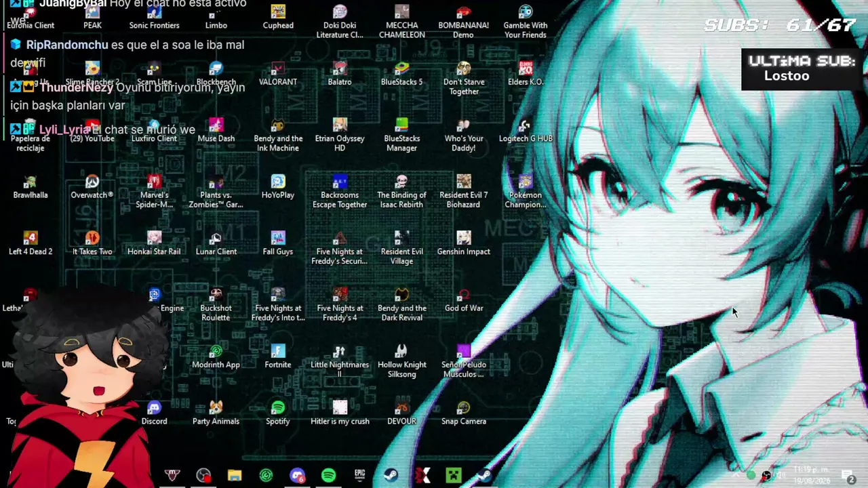
Task: Select the Little Nightmares II icon
Action: point(340,361)
